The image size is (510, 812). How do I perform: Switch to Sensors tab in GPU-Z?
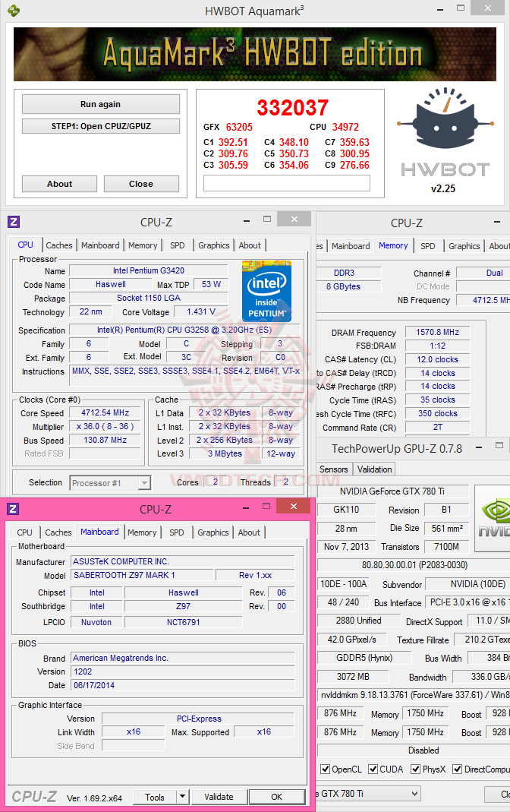(334, 469)
